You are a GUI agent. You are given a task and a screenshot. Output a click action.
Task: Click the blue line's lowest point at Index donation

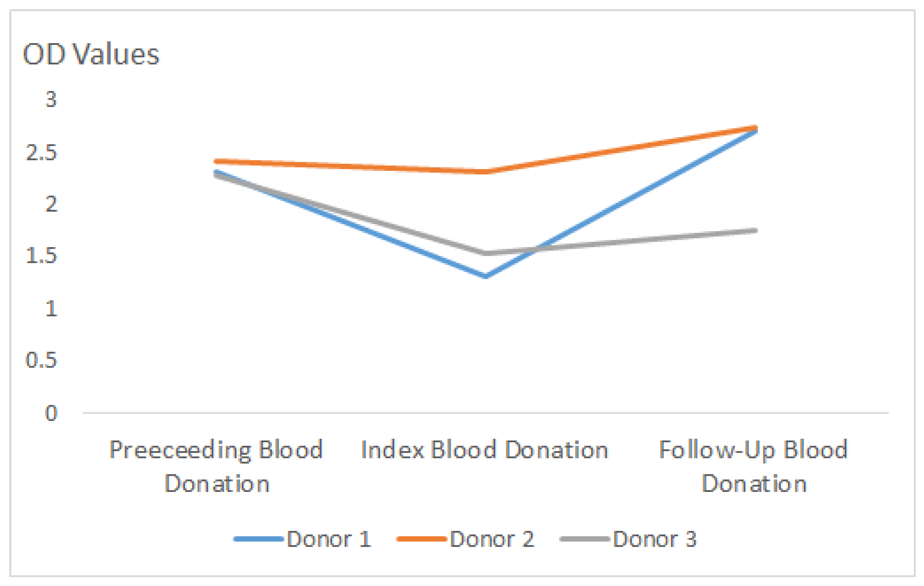tap(486, 276)
